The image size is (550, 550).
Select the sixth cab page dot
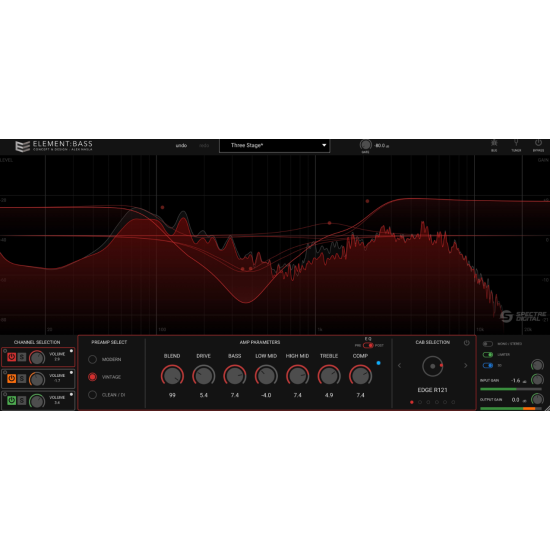coord(453,402)
